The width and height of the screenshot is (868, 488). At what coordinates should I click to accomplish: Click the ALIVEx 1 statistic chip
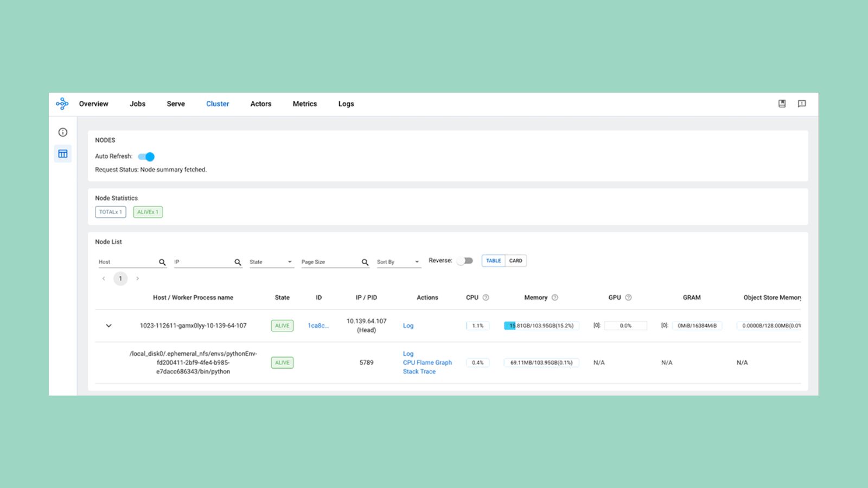click(148, 212)
